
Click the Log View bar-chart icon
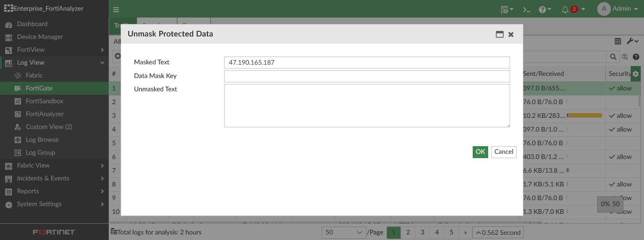9,63
